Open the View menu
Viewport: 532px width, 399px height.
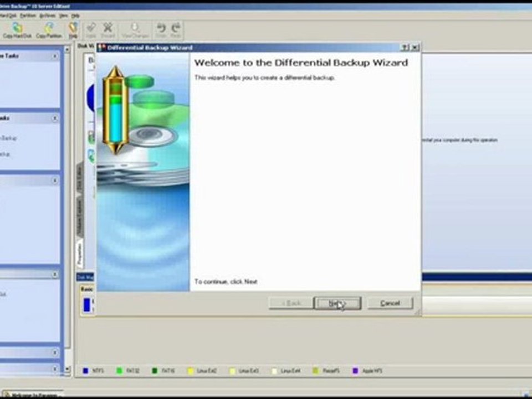pos(63,16)
